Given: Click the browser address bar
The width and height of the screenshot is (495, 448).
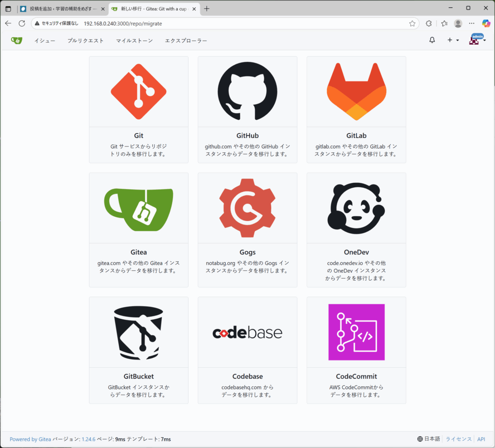Looking at the screenshot, I should point(242,23).
